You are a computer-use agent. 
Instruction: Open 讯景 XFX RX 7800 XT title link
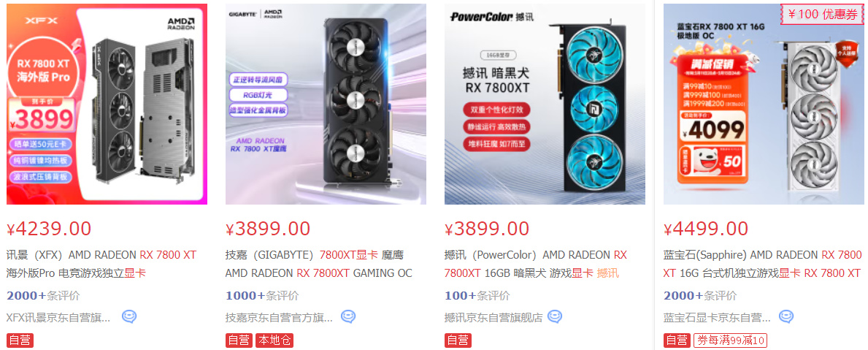coord(102,265)
